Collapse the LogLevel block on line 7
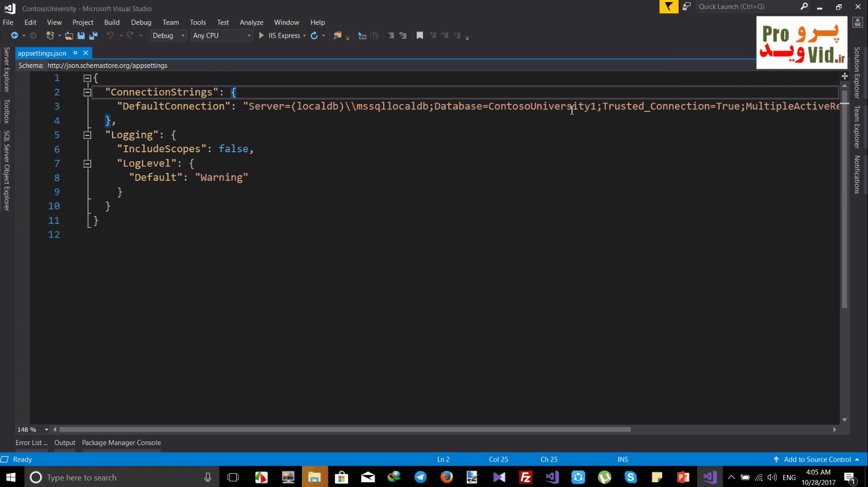Image resolution: width=868 pixels, height=487 pixels. tap(87, 164)
